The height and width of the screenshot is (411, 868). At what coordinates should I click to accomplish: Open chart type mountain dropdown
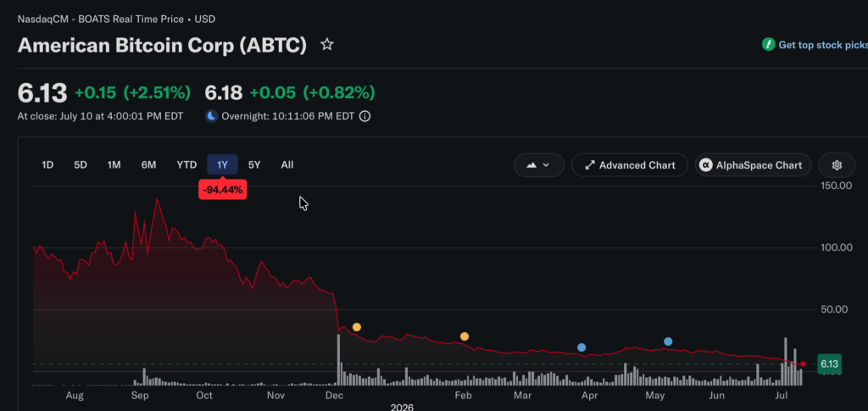[538, 165]
